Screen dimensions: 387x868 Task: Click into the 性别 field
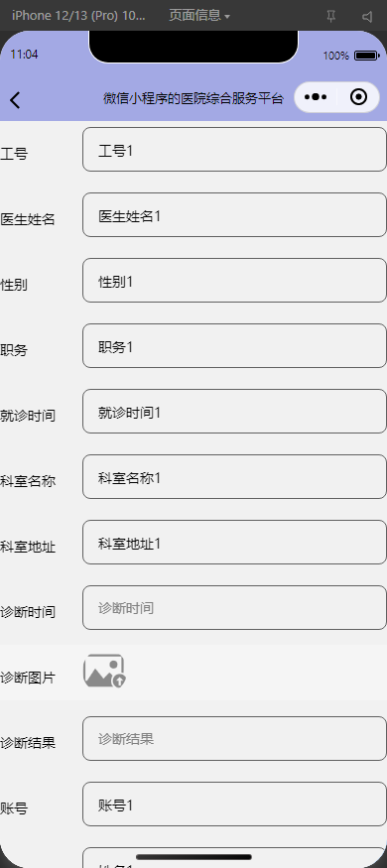coord(235,280)
